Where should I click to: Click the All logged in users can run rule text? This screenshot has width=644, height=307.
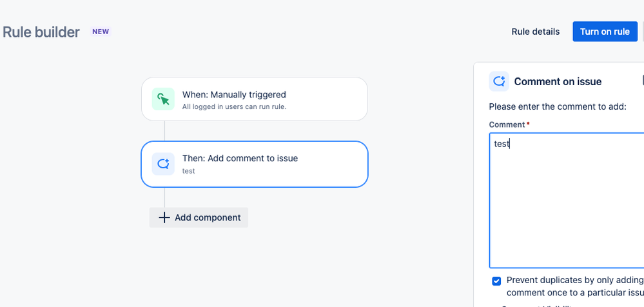235,106
